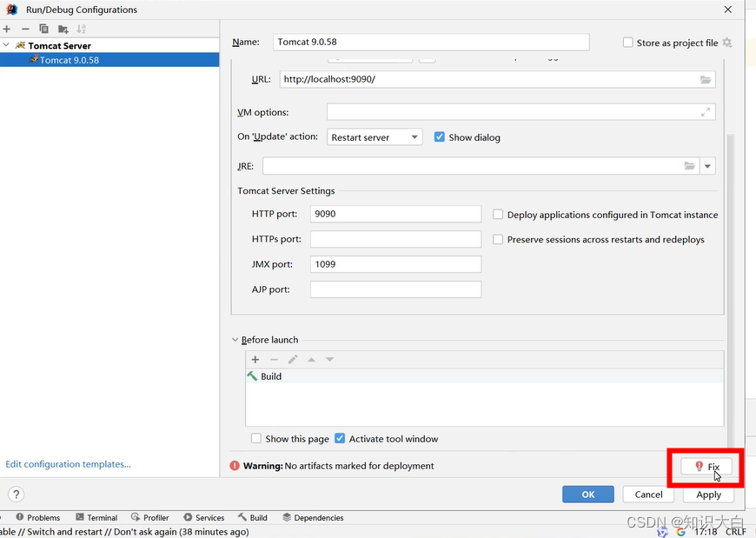Open the JRE dropdown arrow
The image size is (756, 538).
708,166
